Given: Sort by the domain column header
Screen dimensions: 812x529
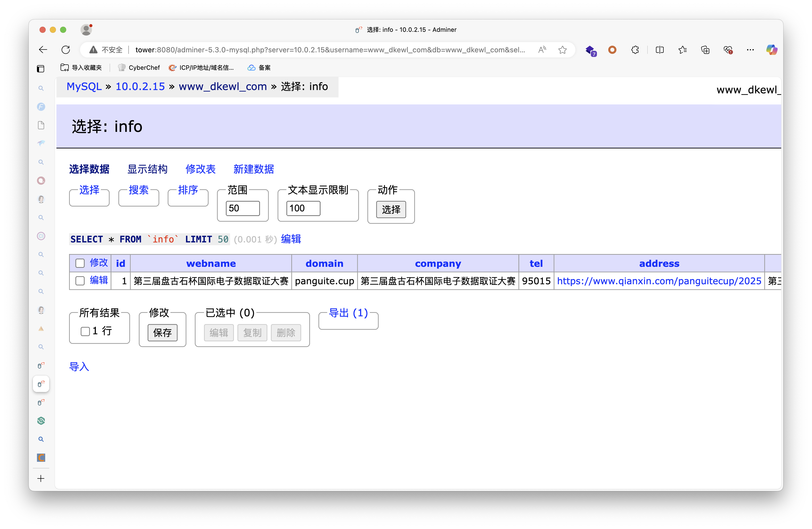Looking at the screenshot, I should 324,264.
